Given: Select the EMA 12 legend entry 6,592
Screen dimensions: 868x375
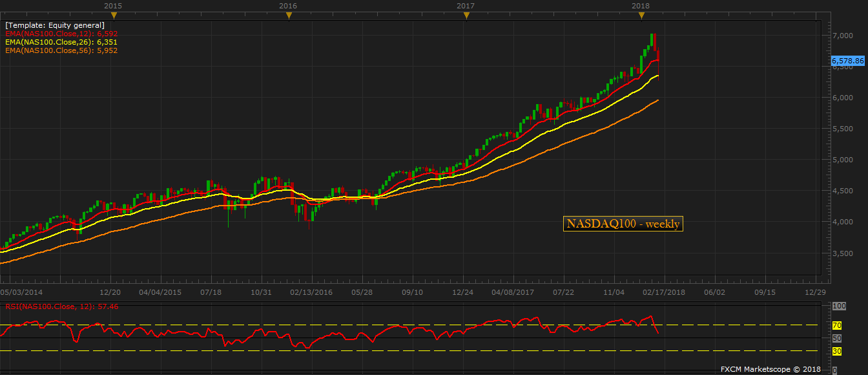Looking at the screenshot, I should click(61, 34).
